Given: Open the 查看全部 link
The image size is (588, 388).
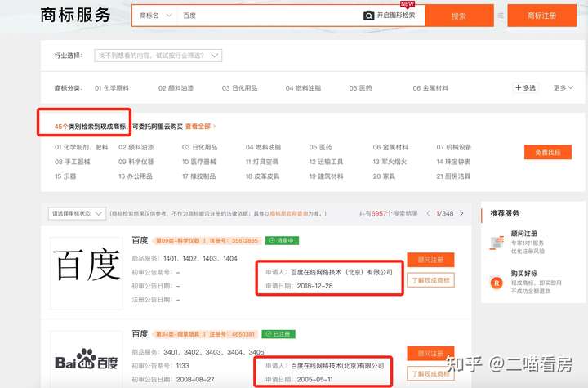Looking at the screenshot, I should point(200,127).
